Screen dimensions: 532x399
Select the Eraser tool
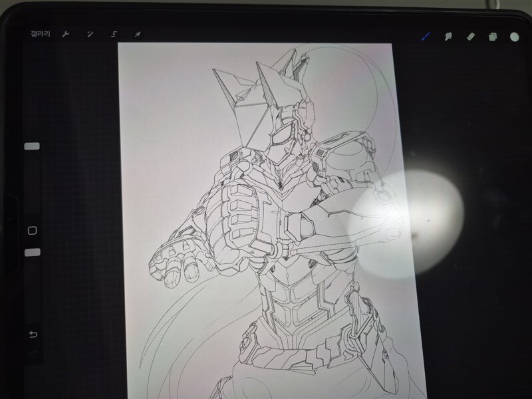point(471,37)
